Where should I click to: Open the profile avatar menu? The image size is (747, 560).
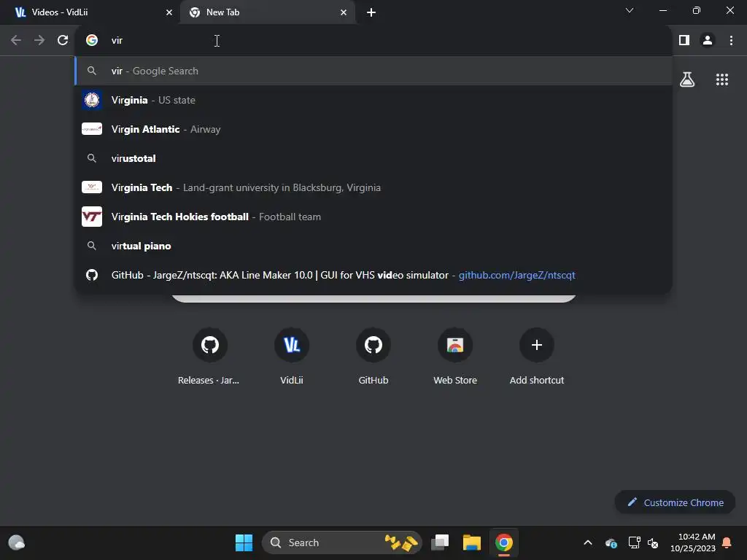[708, 41]
